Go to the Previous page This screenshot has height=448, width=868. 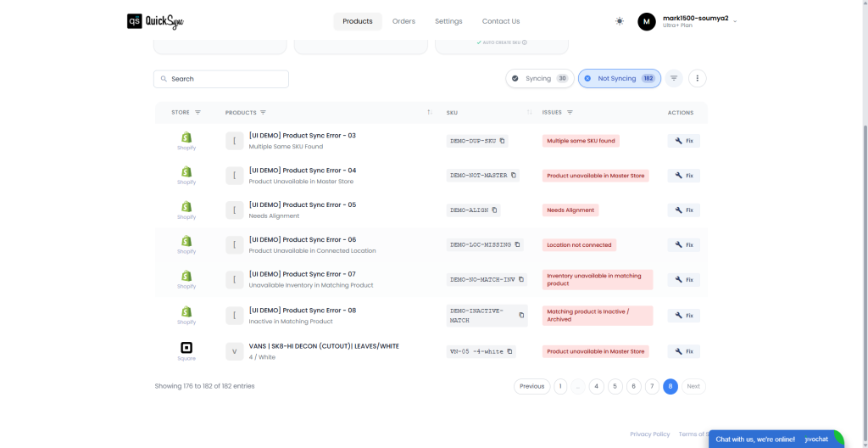point(532,386)
